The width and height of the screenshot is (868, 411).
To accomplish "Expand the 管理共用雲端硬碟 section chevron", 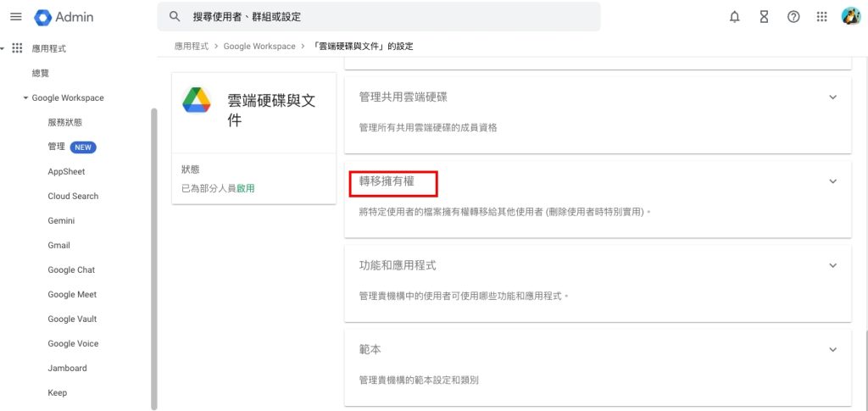I will click(832, 97).
